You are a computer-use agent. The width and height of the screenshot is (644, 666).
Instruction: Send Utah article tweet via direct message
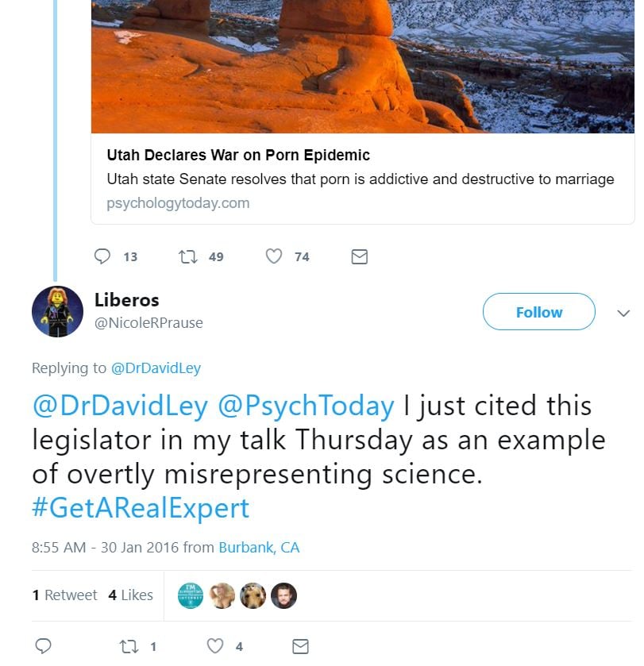[x=359, y=256]
